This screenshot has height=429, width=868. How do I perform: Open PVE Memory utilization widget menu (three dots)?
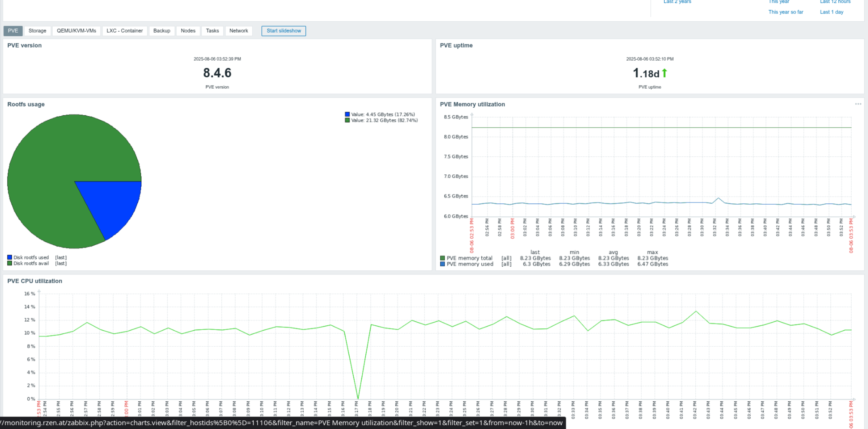858,104
